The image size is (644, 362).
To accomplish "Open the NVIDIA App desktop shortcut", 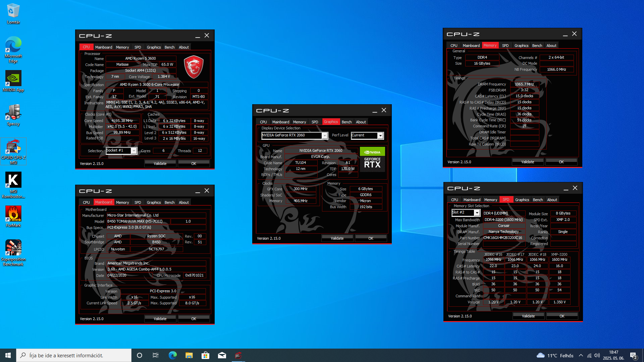I will (13, 81).
